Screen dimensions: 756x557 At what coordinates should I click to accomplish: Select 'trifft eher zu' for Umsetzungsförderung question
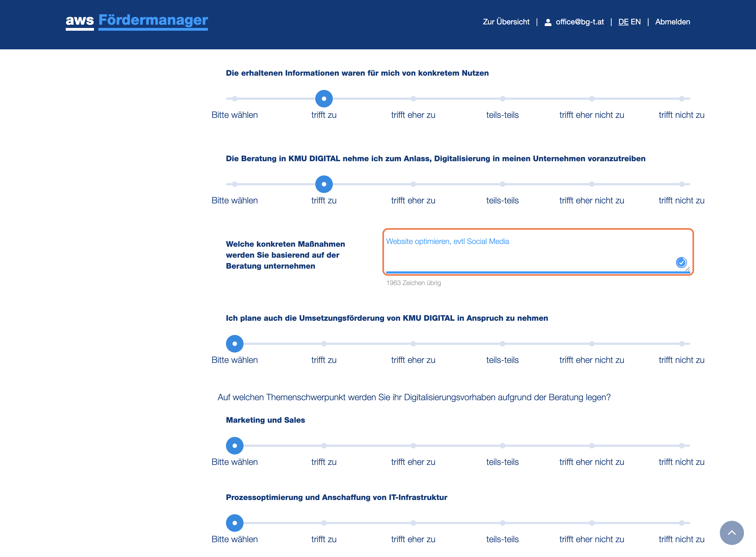point(413,343)
